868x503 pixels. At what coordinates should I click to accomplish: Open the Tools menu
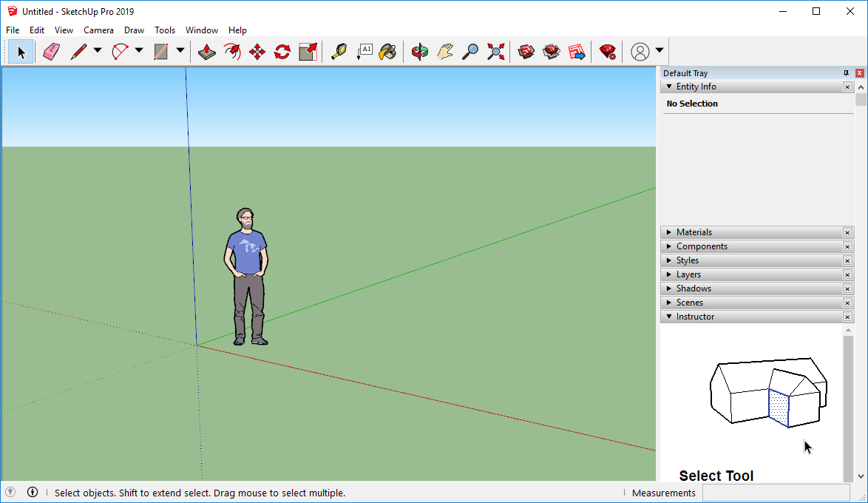[165, 30]
